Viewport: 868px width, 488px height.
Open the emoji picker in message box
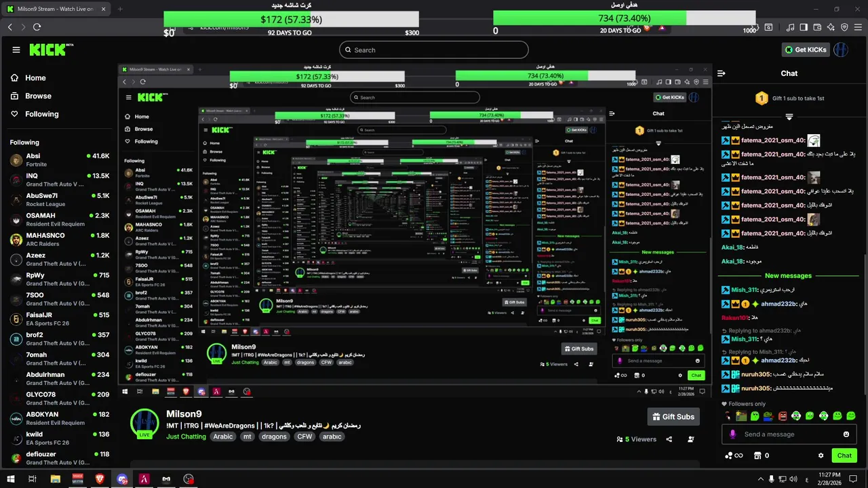[x=846, y=434]
